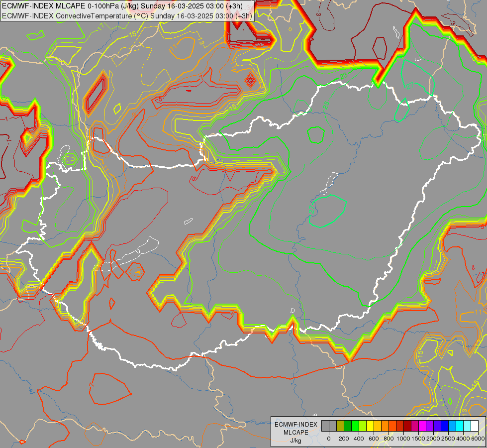Screen dimensions: 487x448
Task: Click the legend value 200
Action: coord(344,439)
